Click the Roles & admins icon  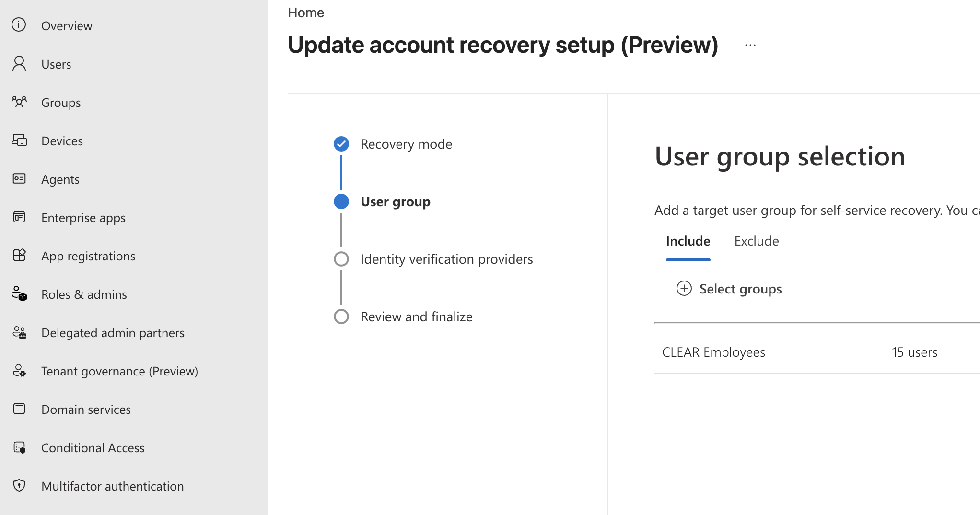19,293
